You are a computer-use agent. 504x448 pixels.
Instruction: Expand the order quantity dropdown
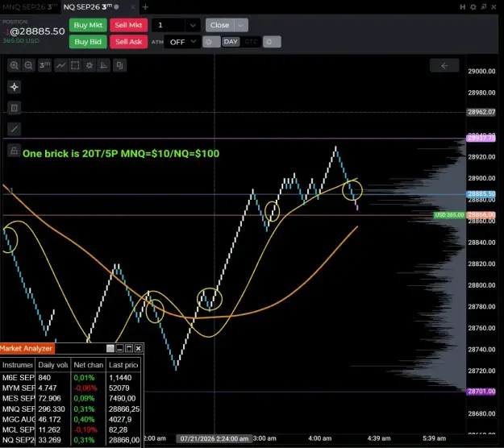193,25
